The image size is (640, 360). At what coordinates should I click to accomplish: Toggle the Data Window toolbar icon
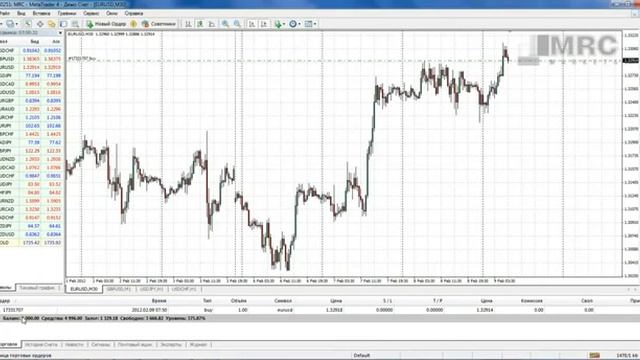40,24
